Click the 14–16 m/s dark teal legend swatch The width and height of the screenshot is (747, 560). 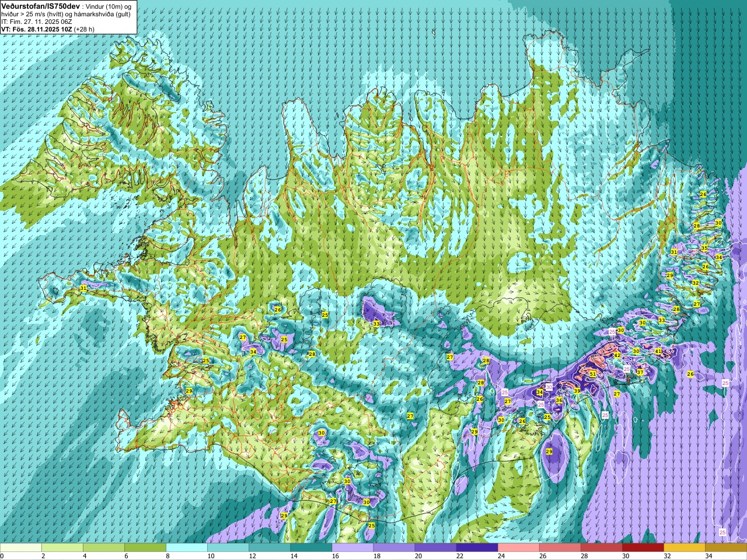click(311, 548)
